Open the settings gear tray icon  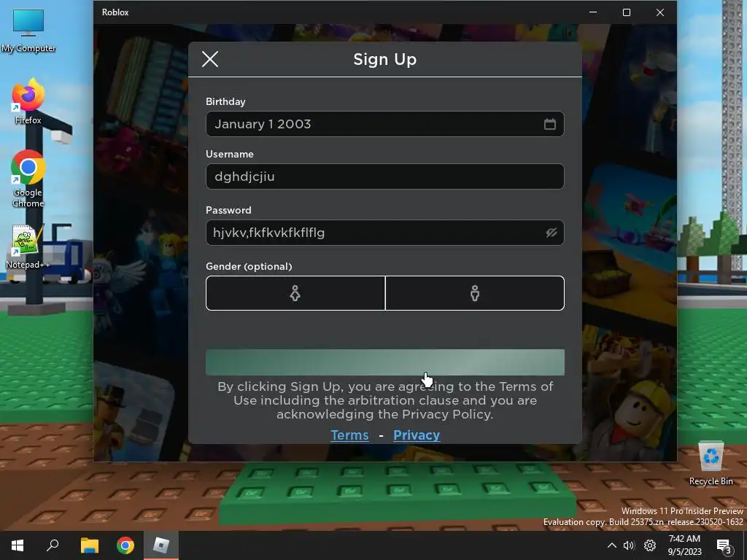tap(650, 545)
